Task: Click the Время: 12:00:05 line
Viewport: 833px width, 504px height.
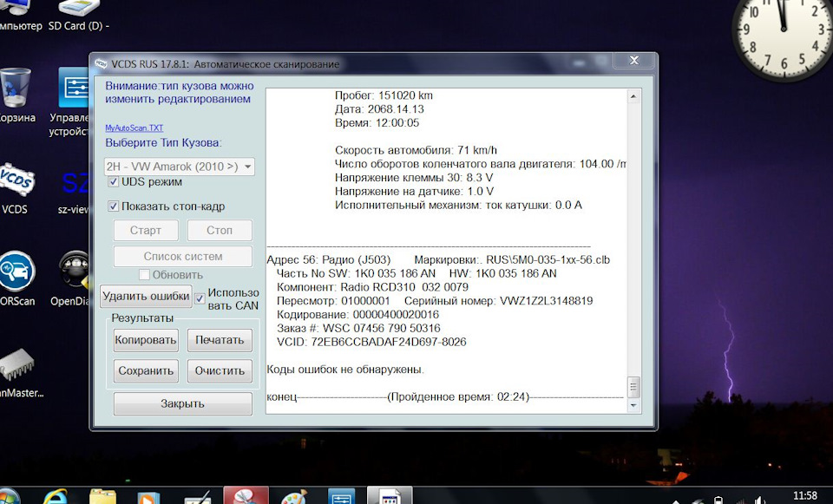Action: click(x=377, y=123)
